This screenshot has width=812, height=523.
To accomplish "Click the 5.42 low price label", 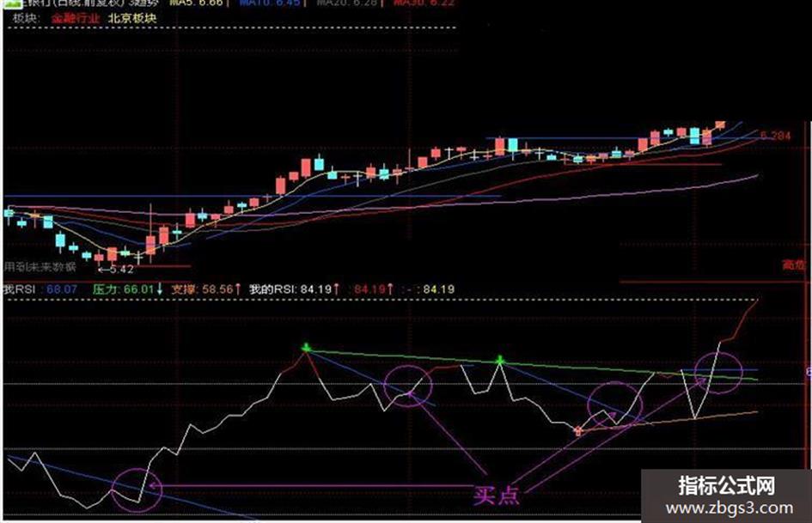I will tap(116, 270).
